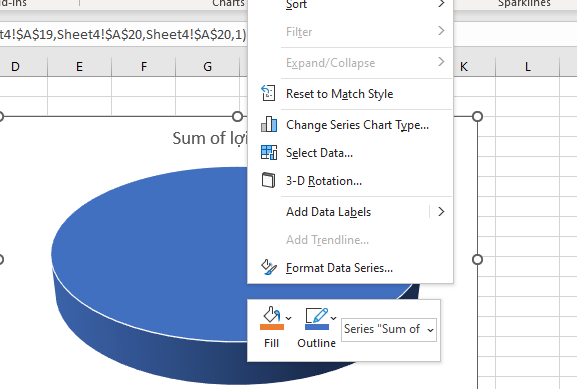Open the Outline color dropdown arrow
This screenshot has width=577, height=389.
coord(333,318)
